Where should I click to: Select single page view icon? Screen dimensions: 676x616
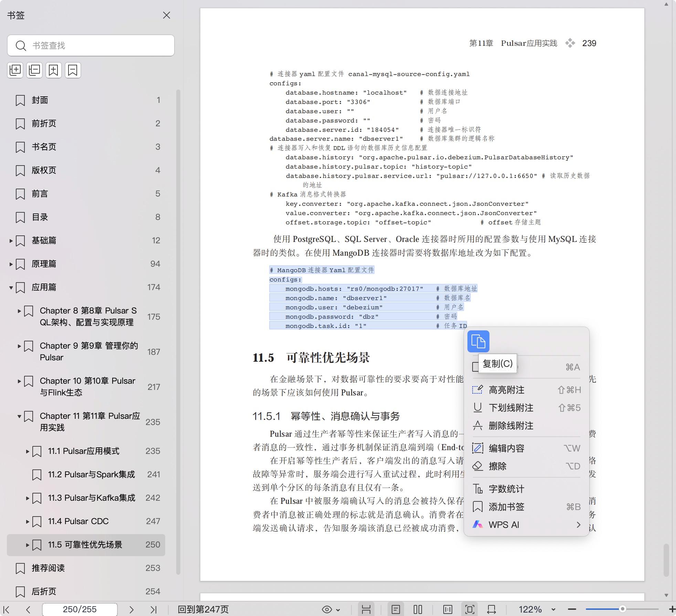point(396,609)
